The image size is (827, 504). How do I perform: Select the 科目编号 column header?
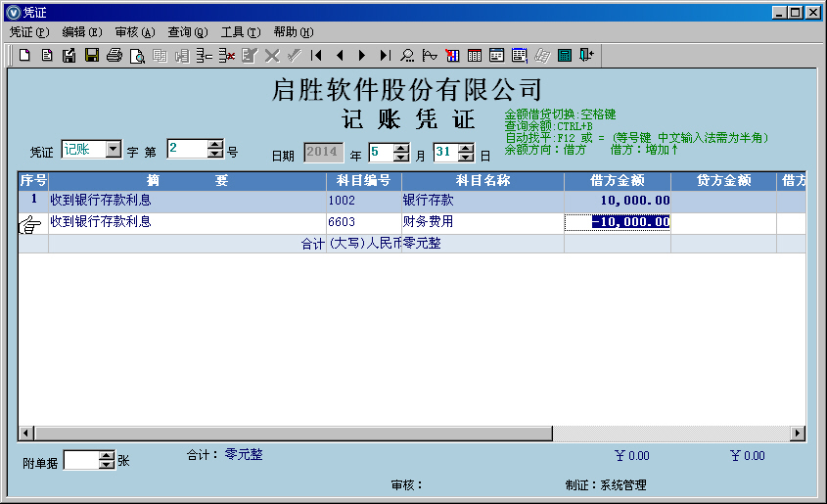pyautogui.click(x=364, y=181)
